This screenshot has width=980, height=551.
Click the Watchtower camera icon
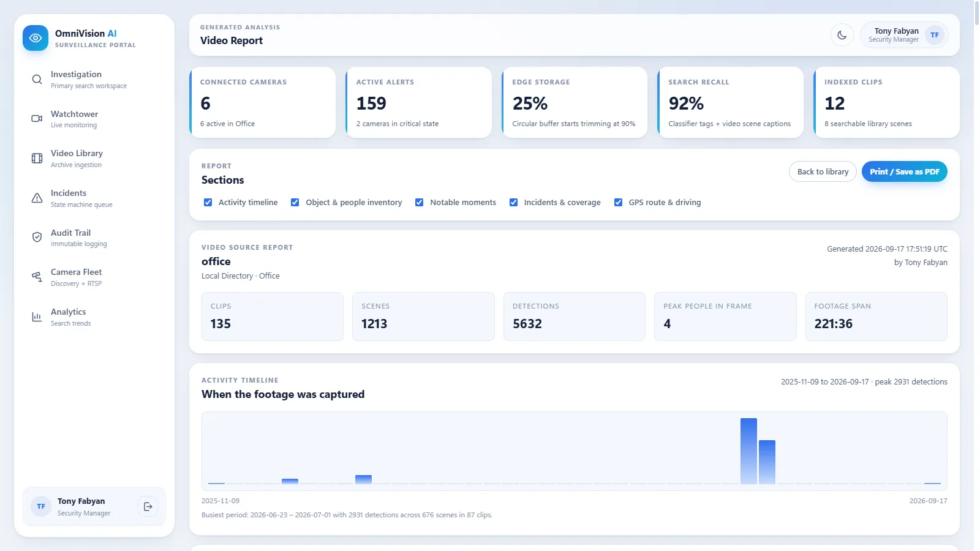click(x=37, y=119)
